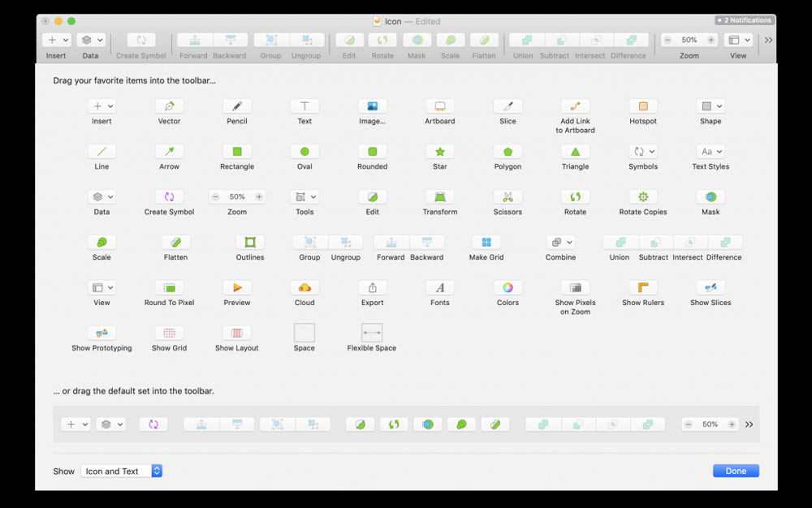Select the Star shape icon
812x508 pixels.
pos(439,152)
